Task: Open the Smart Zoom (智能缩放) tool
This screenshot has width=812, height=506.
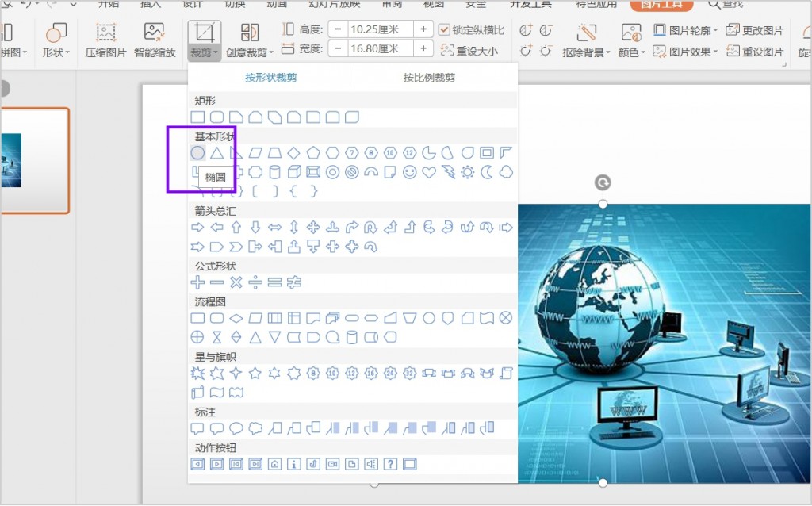Action: tap(155, 40)
